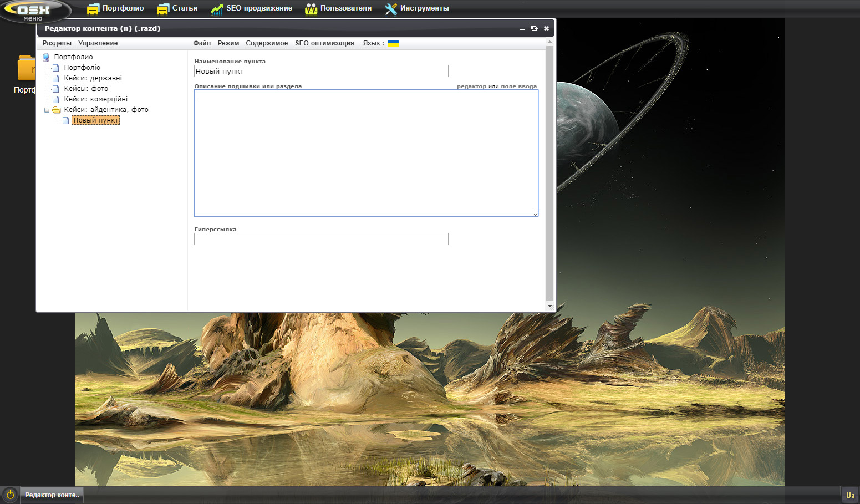The width and height of the screenshot is (860, 504).
Task: Open Портфолио in the top bar
Action: click(123, 8)
